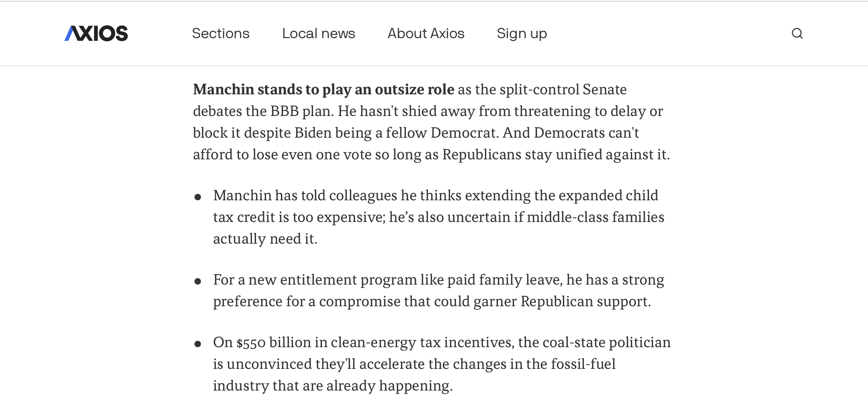Open the Sections menu
Image resolution: width=868 pixels, height=407 pixels.
(x=221, y=33)
